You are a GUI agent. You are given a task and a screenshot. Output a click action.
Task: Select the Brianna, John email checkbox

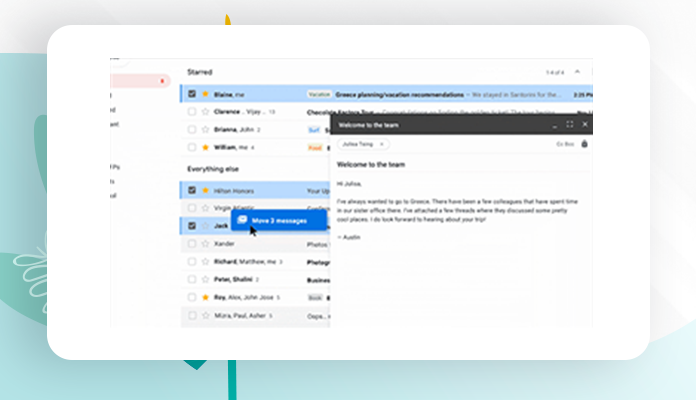(x=192, y=129)
